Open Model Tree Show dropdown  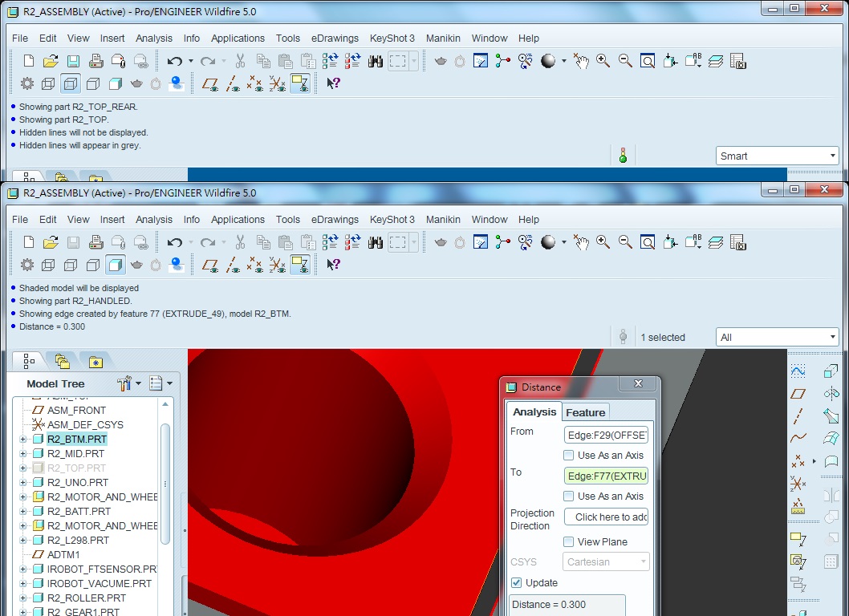point(160,383)
